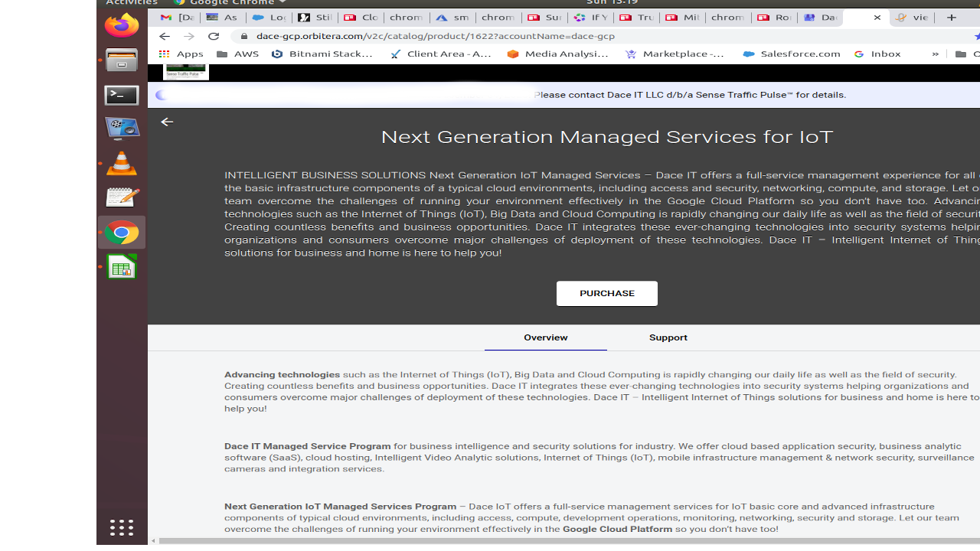Go back with browser back arrow
The width and height of the screenshot is (980, 551).
(x=165, y=36)
